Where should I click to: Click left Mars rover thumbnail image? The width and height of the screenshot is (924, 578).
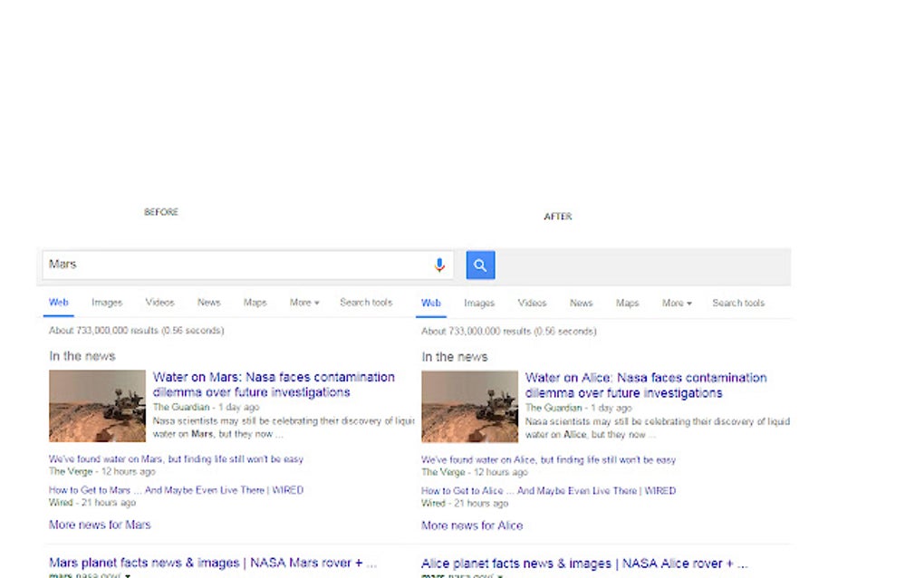point(97,406)
